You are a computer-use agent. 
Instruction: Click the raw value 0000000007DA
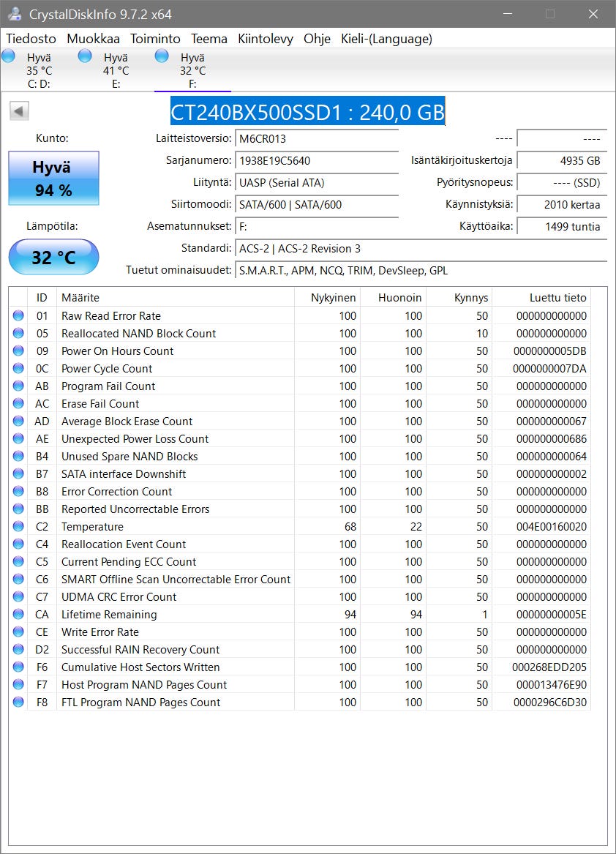pyautogui.click(x=549, y=369)
